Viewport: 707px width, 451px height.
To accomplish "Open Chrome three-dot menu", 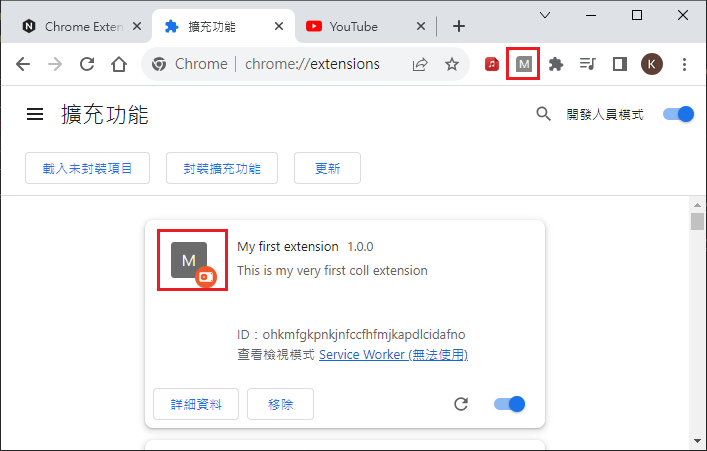I will point(684,64).
